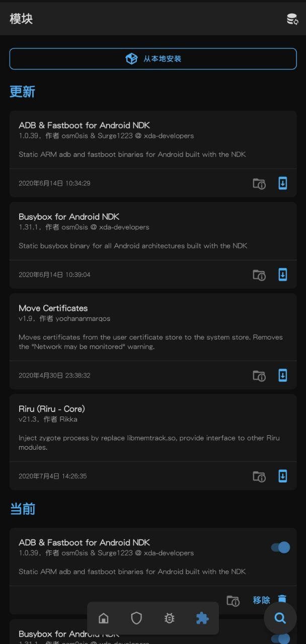The height and width of the screenshot is (644, 306).
Task: Download the ADB & Fastboot update
Action: click(x=282, y=184)
